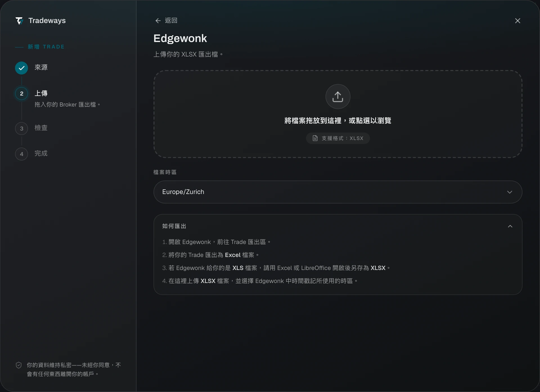Click 將檔案拖放到這裡，或點選以瀏覽 to browse files
Image resolution: width=540 pixels, height=392 pixels.
click(338, 121)
